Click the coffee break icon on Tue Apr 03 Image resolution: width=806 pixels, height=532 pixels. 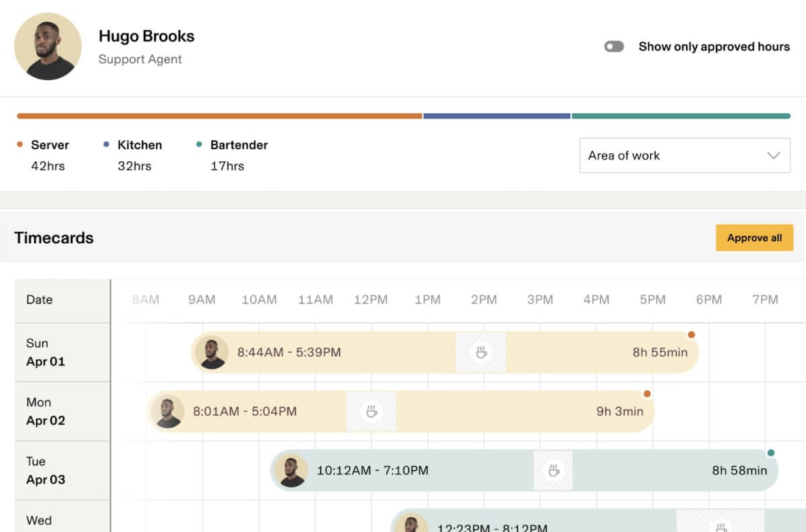coord(553,470)
